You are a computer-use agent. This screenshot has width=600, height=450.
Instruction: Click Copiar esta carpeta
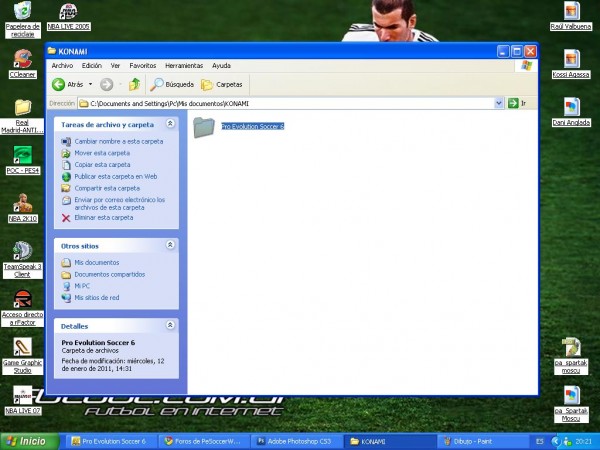click(102, 165)
